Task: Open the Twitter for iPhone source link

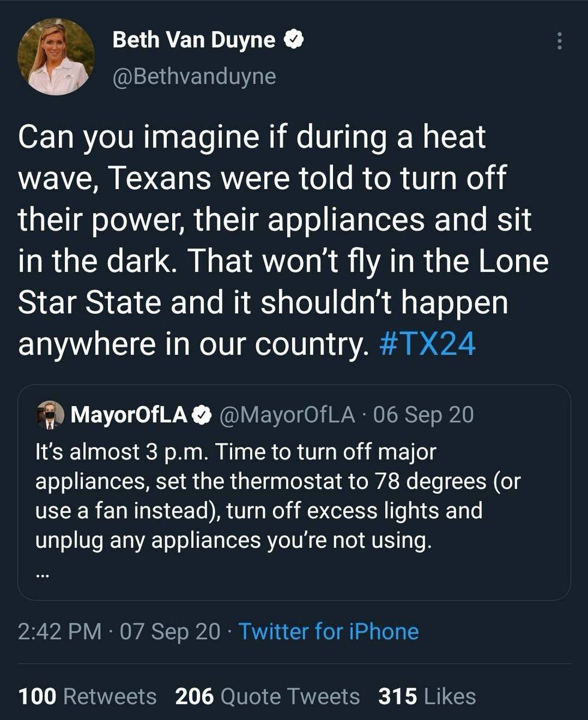Action: tap(329, 632)
